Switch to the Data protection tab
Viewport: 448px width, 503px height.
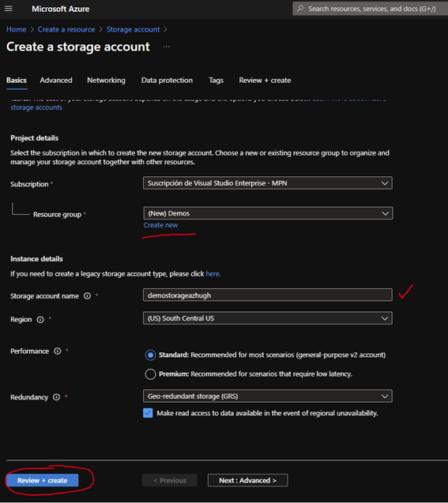click(x=167, y=81)
